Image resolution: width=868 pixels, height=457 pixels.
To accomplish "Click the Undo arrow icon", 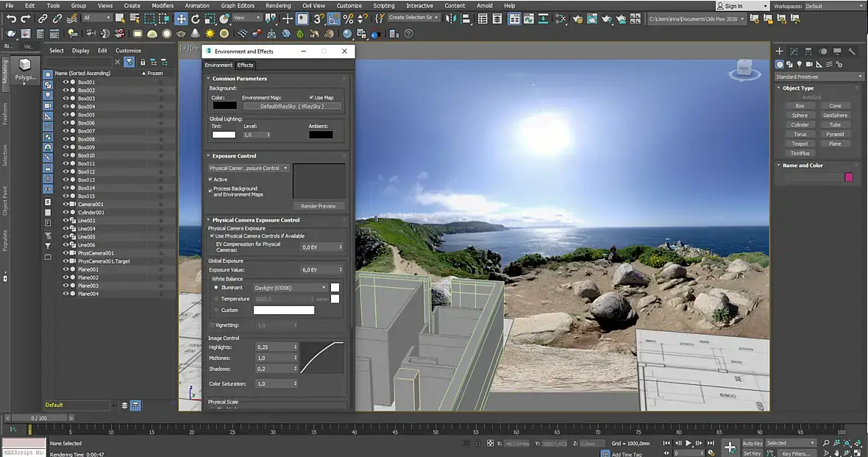I will [11, 18].
